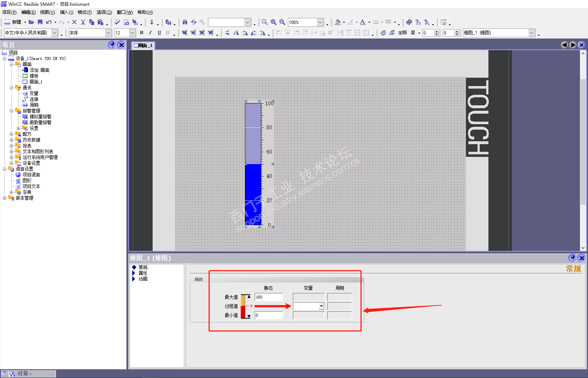Select the 常规 properties category

(143, 267)
